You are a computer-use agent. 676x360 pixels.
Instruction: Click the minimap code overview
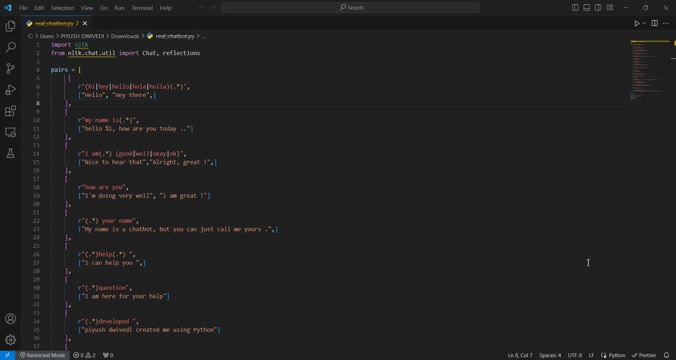click(x=649, y=71)
